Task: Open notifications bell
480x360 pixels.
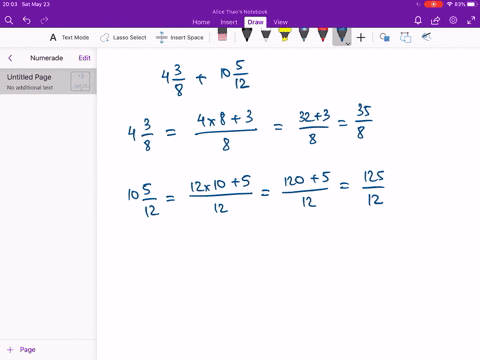Action: coord(418,21)
